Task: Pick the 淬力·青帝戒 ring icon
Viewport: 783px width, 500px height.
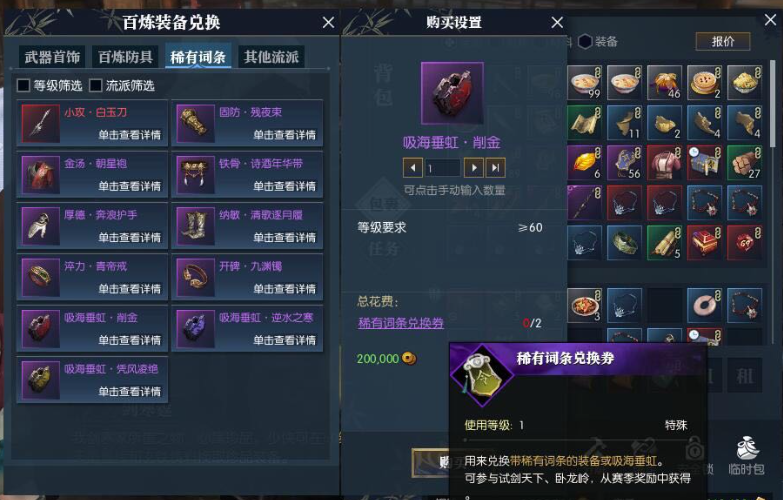Action: [40, 277]
